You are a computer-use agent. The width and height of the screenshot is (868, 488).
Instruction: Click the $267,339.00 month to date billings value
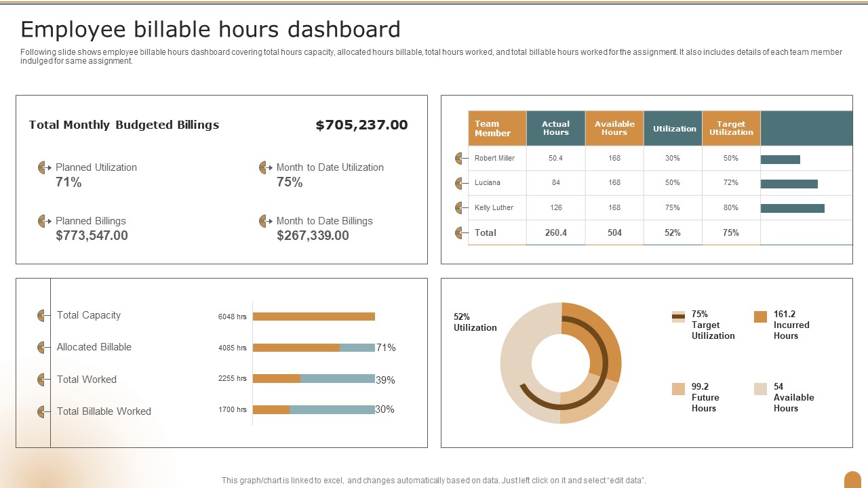pyautogui.click(x=313, y=236)
